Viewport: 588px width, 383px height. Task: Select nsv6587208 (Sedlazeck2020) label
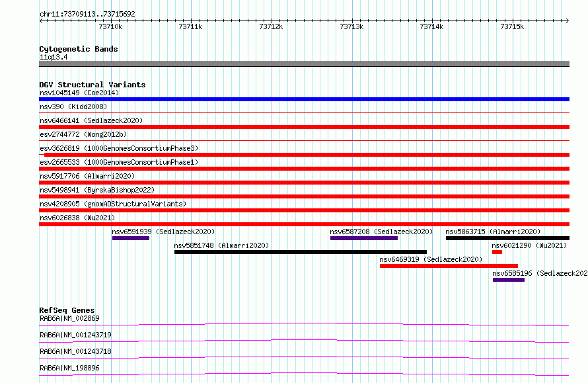coord(381,232)
